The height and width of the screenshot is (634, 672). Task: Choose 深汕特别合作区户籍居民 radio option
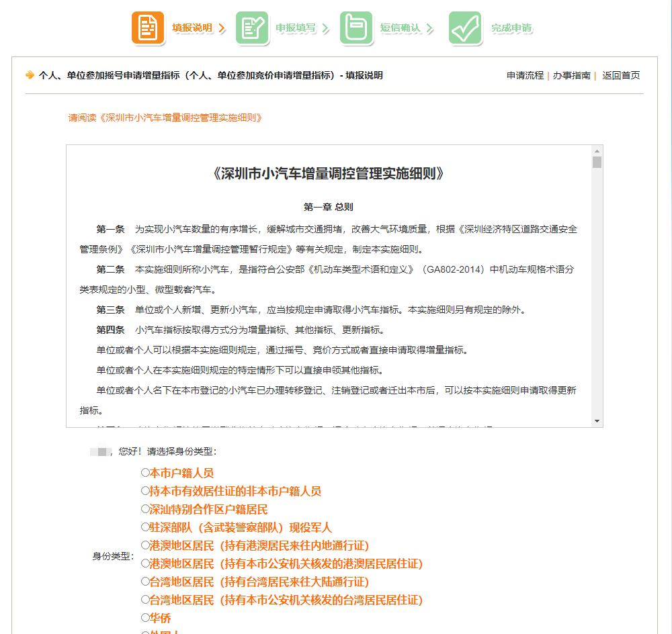pyautogui.click(x=145, y=509)
